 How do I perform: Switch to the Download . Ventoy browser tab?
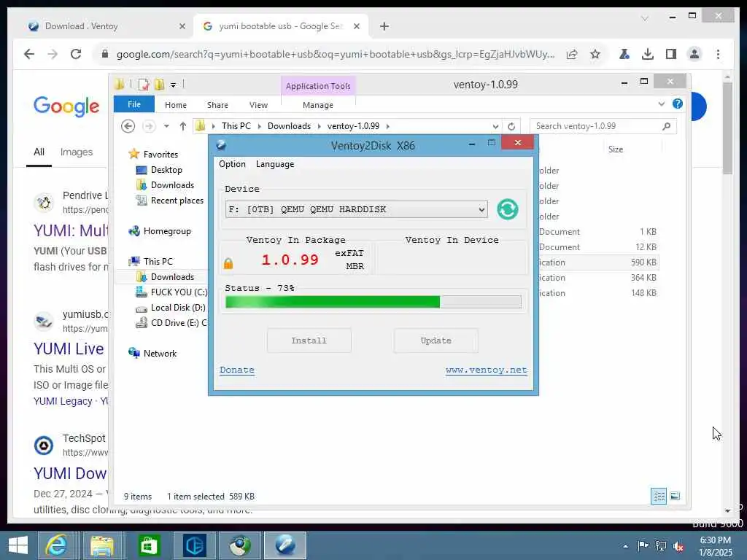81,26
